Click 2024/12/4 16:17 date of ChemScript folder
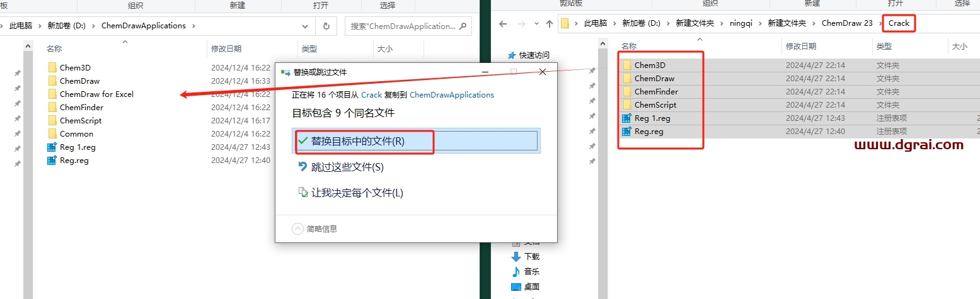Viewport: 980px width, 299px height. pos(241,120)
